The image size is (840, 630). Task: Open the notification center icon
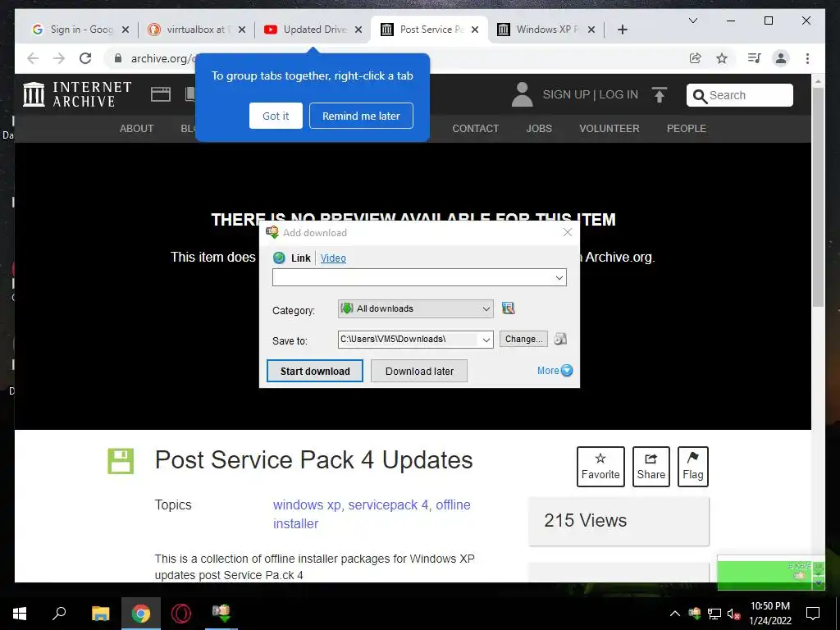click(x=813, y=614)
